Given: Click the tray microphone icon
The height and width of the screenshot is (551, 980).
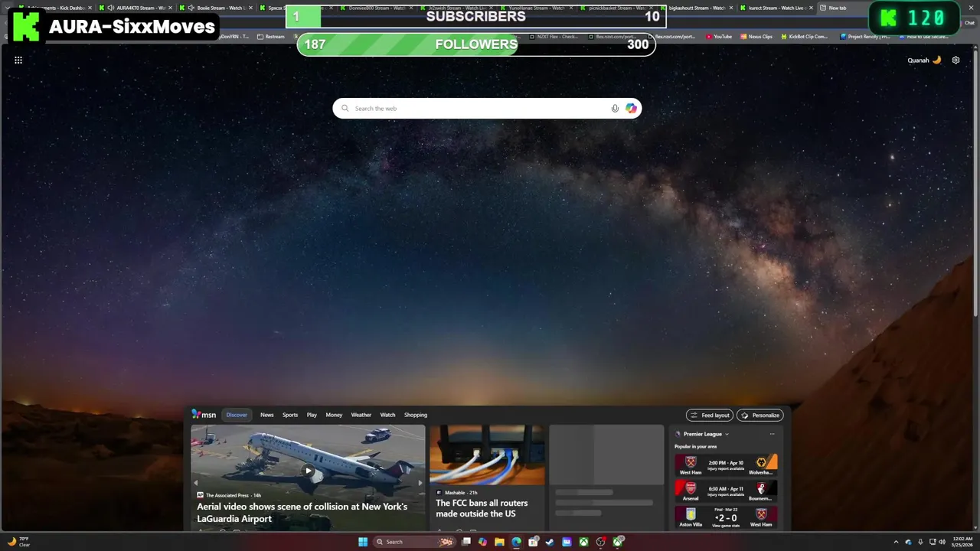Looking at the screenshot, I should pyautogui.click(x=920, y=542).
